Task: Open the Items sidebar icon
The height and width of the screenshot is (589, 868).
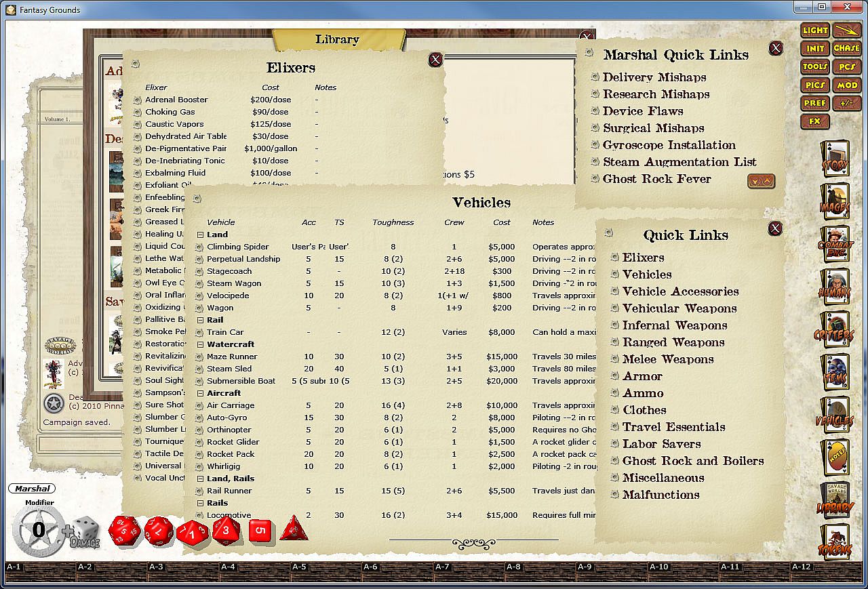Action: point(835,373)
